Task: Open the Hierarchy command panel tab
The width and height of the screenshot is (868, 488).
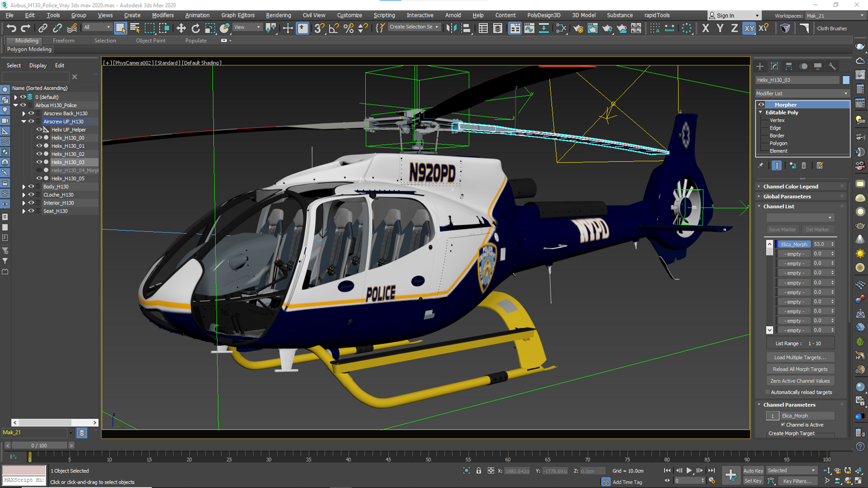Action: [789, 66]
